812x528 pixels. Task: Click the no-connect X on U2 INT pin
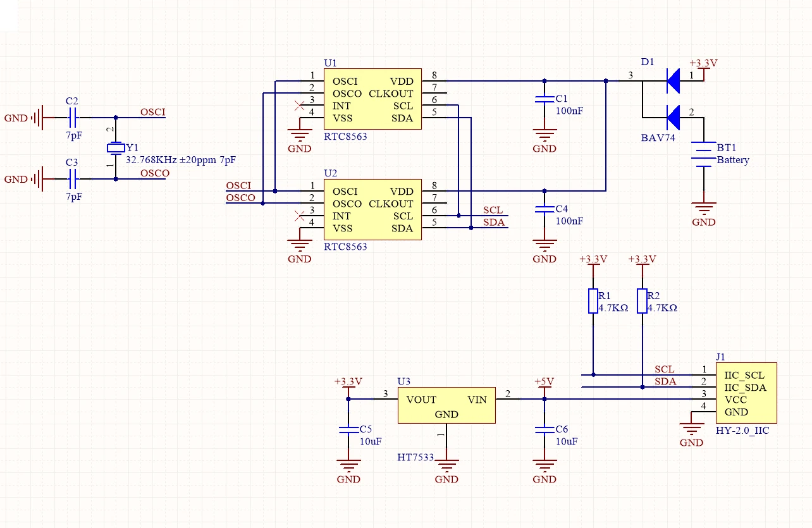[x=300, y=216]
